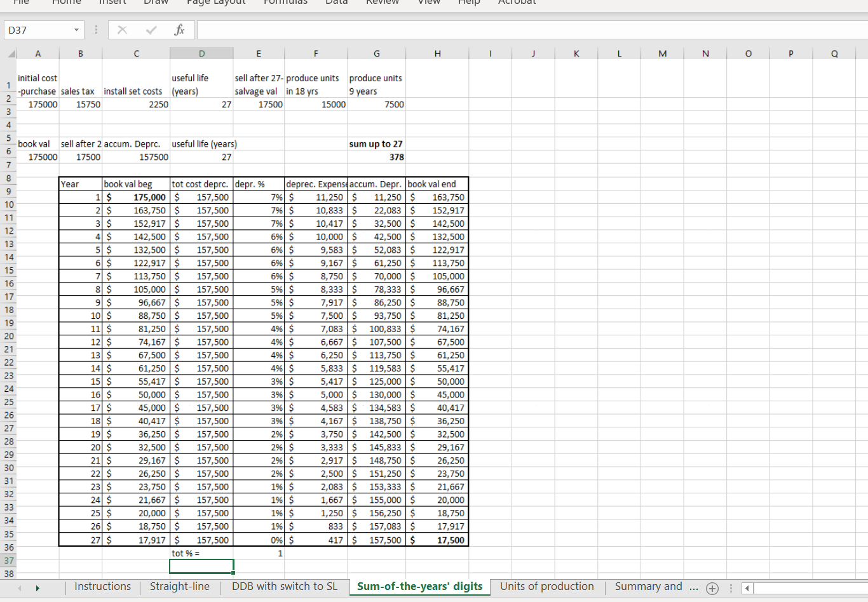This screenshot has width=868, height=602.
Task: Click deprec. expense 10,000 in year 4
Action: (x=316, y=237)
